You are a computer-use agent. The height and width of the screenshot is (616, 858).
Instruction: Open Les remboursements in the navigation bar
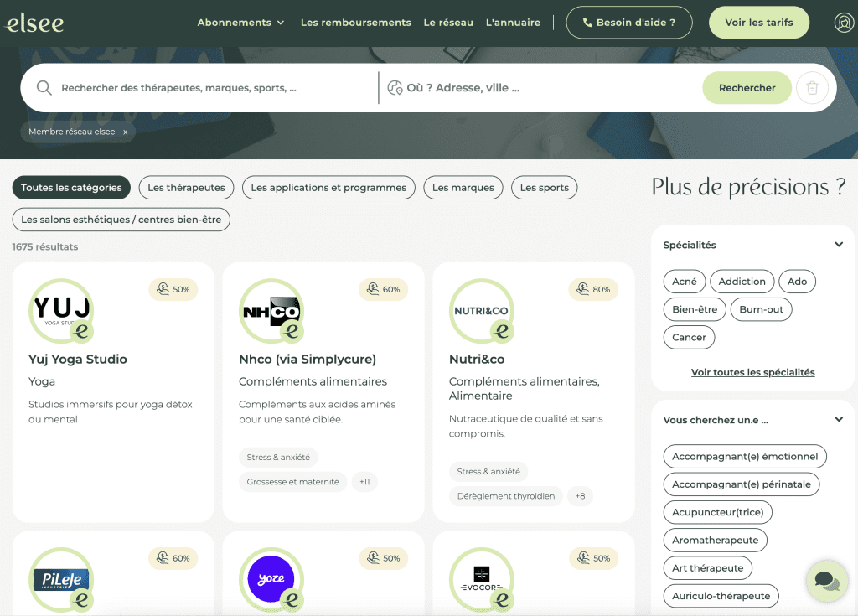pyautogui.click(x=355, y=23)
